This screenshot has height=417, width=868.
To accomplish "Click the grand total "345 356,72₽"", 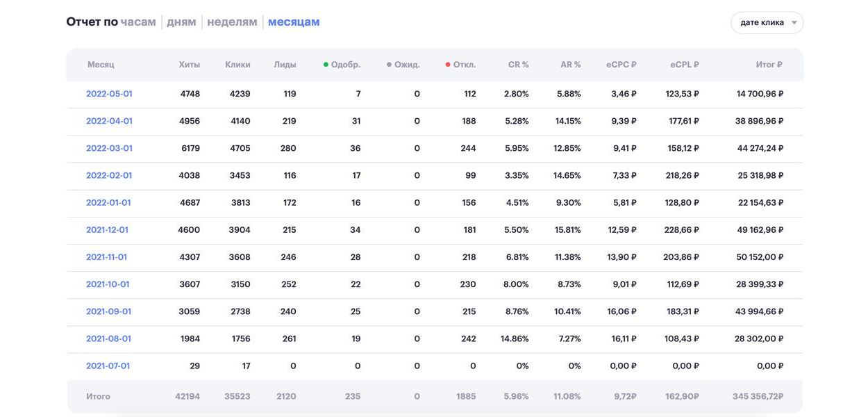I will pos(758,396).
